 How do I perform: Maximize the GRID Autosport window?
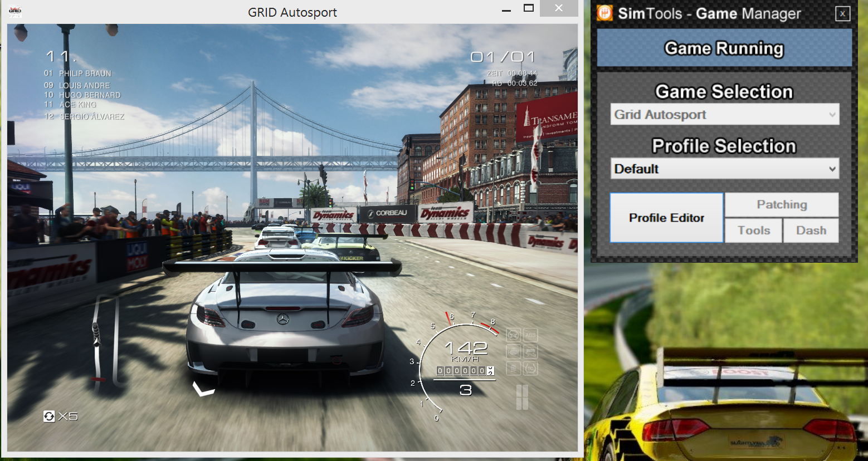pyautogui.click(x=529, y=8)
